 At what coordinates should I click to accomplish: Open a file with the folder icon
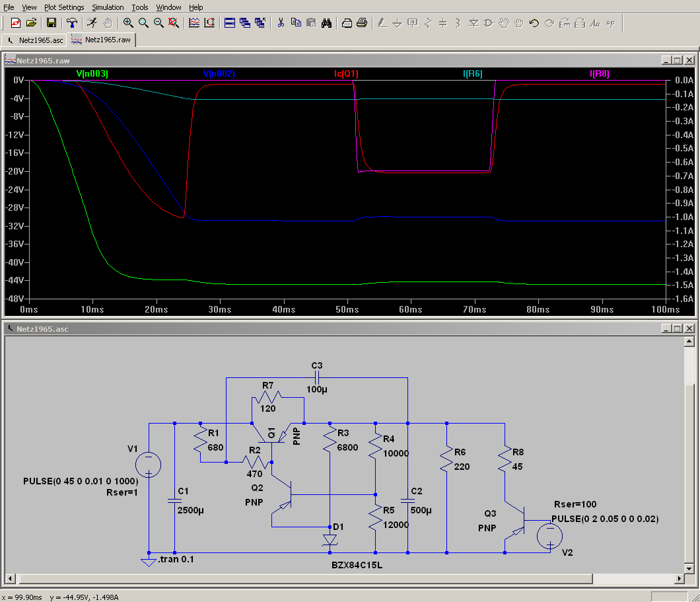click(x=31, y=22)
